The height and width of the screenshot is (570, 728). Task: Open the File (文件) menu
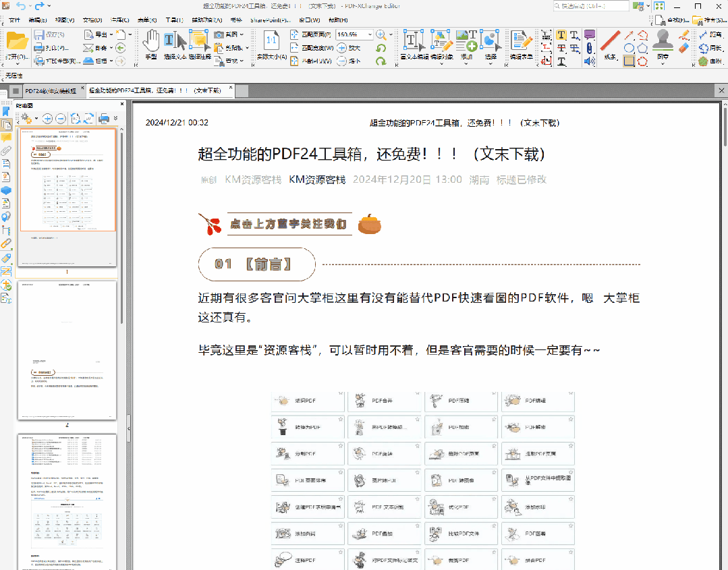click(x=14, y=20)
